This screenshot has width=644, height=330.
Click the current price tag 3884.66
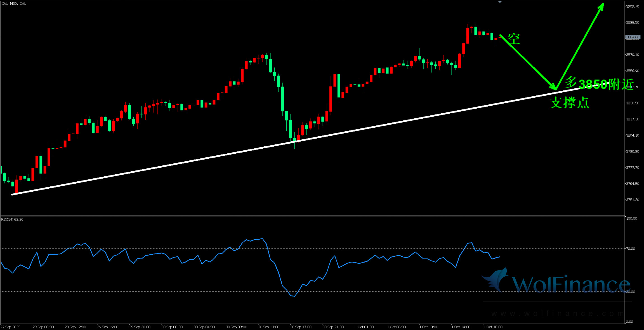pos(633,37)
